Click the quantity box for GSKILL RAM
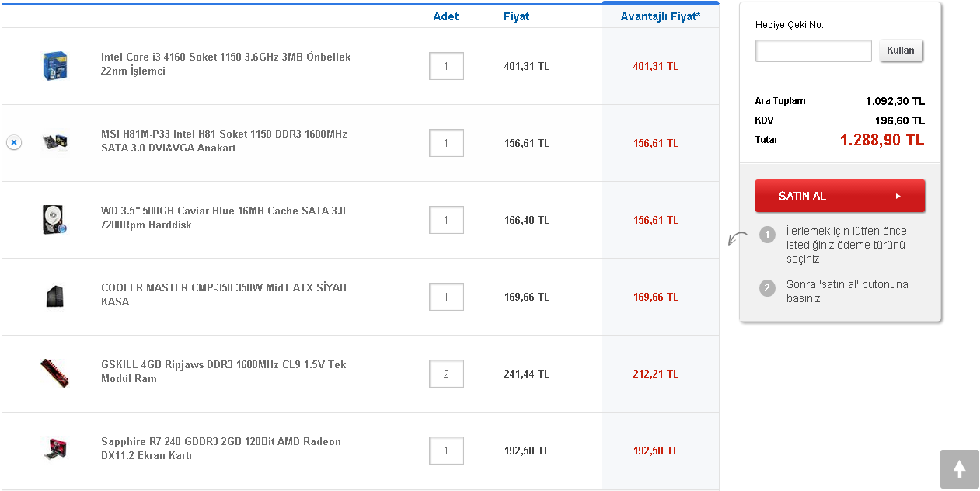This screenshot has height=491, width=980. (446, 374)
